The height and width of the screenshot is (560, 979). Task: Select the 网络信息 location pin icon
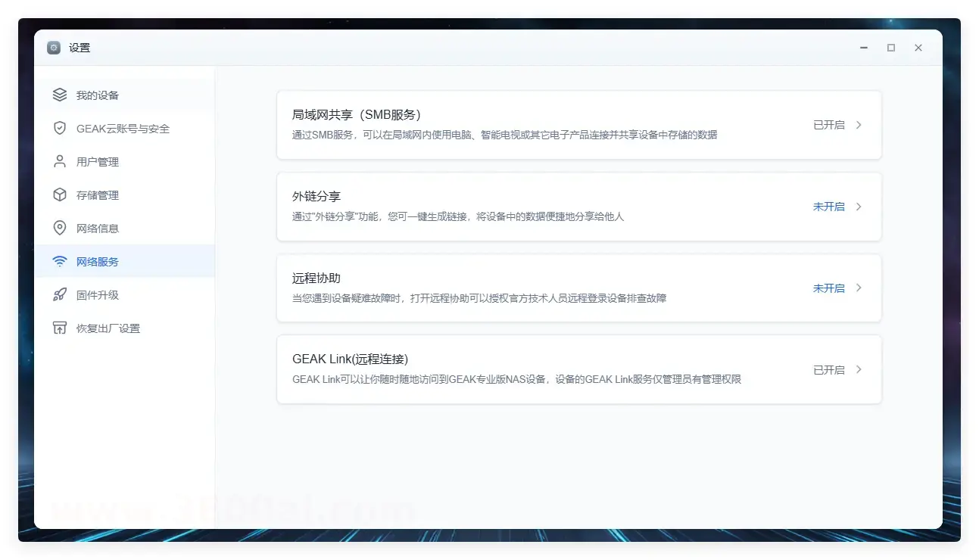(x=60, y=228)
